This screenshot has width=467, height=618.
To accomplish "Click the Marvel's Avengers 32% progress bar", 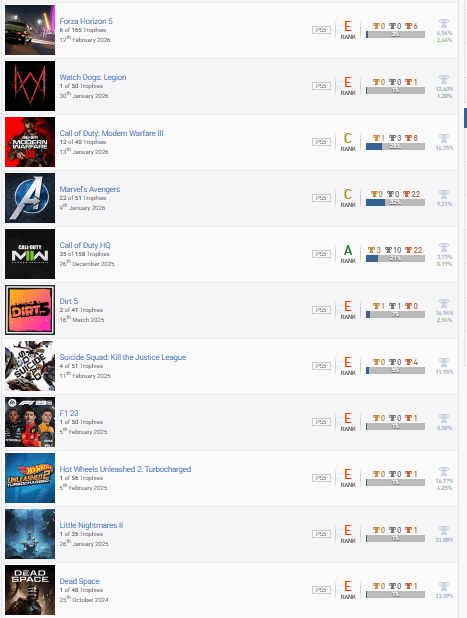I will coord(395,203).
